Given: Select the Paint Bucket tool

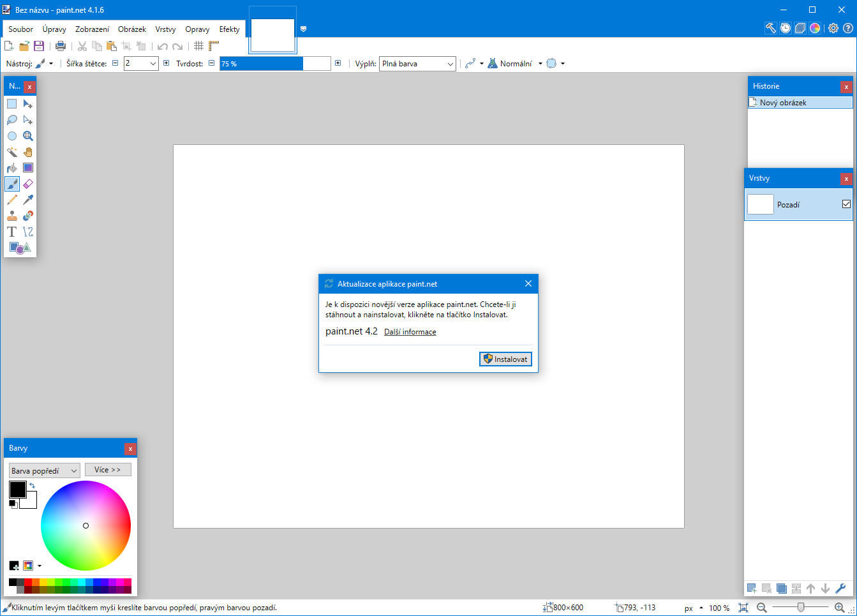Looking at the screenshot, I should coord(12,168).
